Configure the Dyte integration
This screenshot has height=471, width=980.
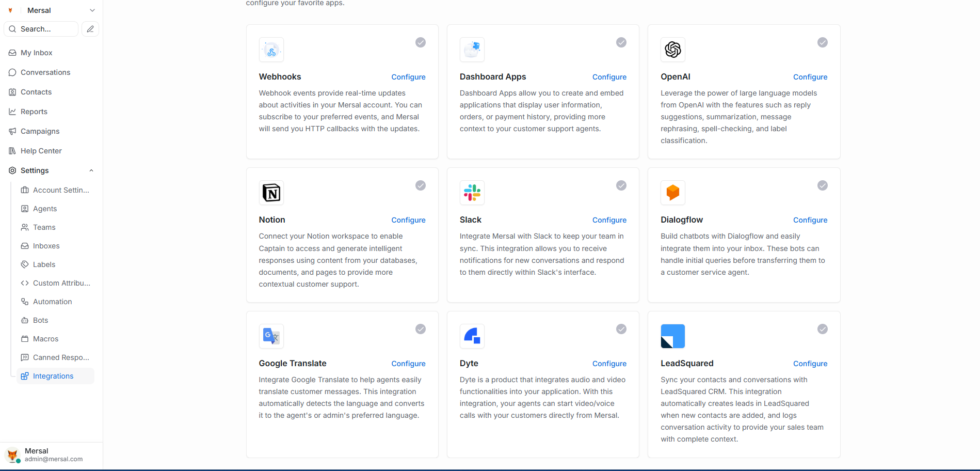[609, 364]
